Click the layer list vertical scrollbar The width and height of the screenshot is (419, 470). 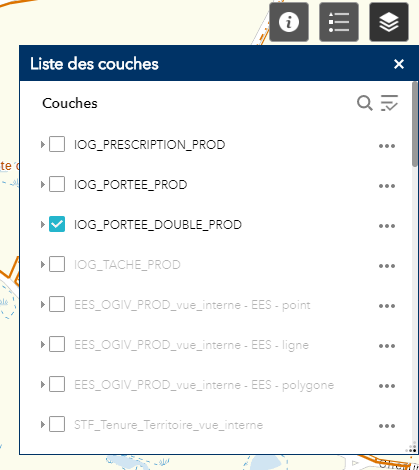point(415,125)
